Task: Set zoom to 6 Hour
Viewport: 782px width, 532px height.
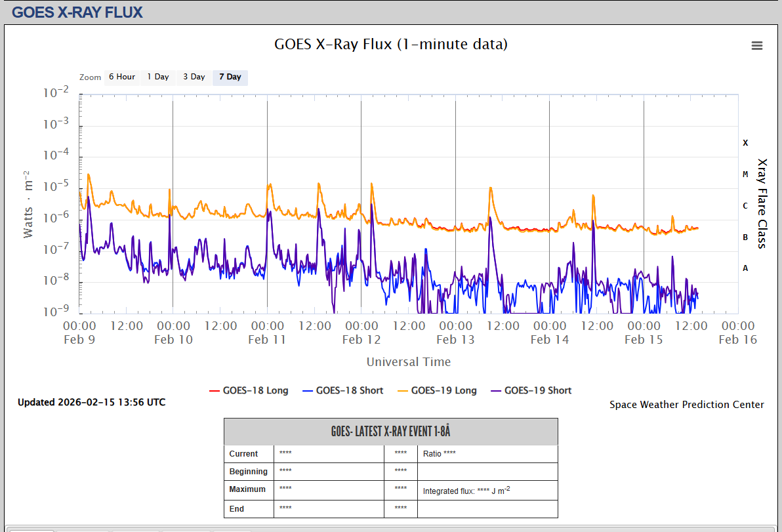Action: (x=122, y=77)
